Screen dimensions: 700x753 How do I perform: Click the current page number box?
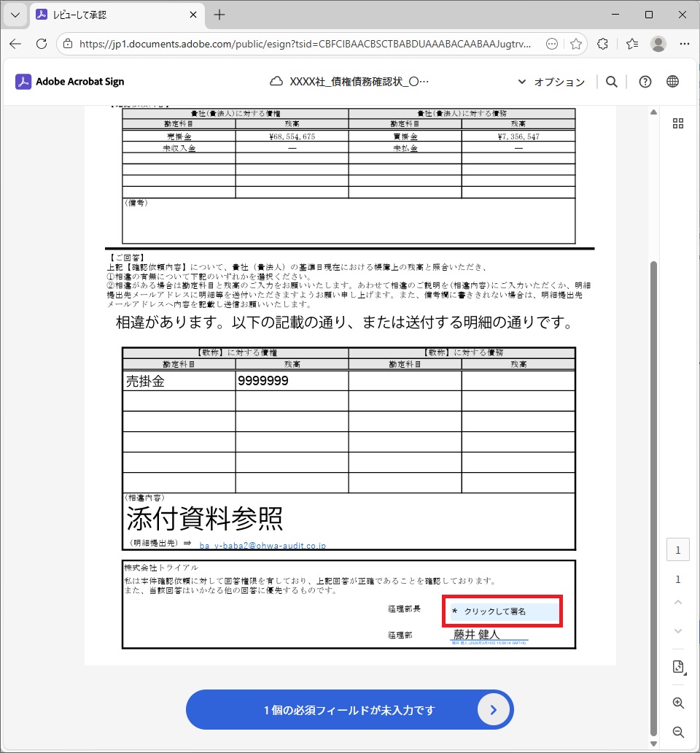pos(678,550)
